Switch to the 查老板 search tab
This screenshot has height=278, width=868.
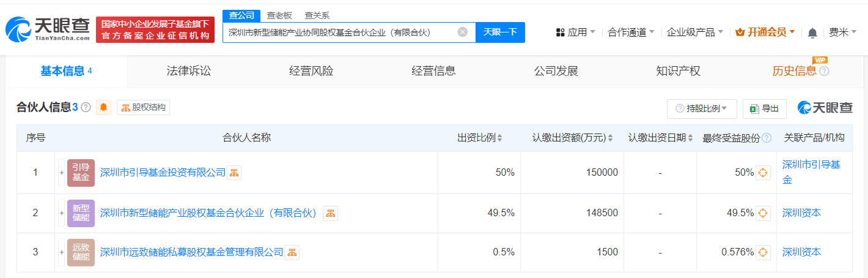[280, 16]
